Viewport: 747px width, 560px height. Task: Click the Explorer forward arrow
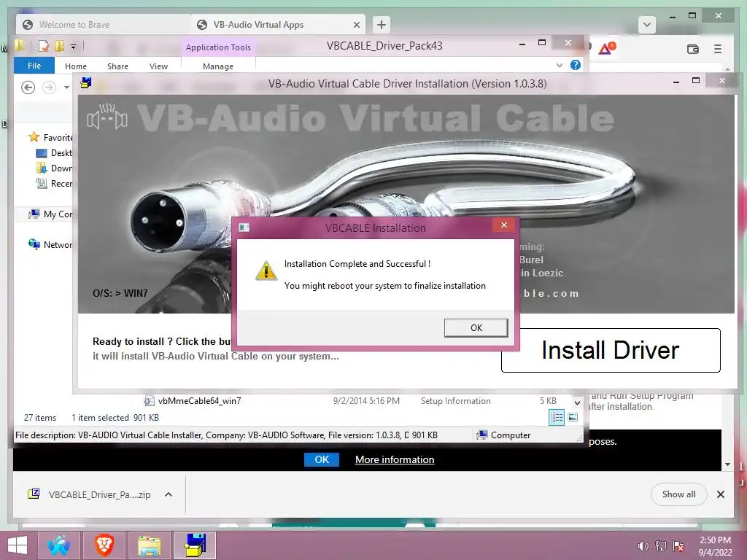coord(49,87)
